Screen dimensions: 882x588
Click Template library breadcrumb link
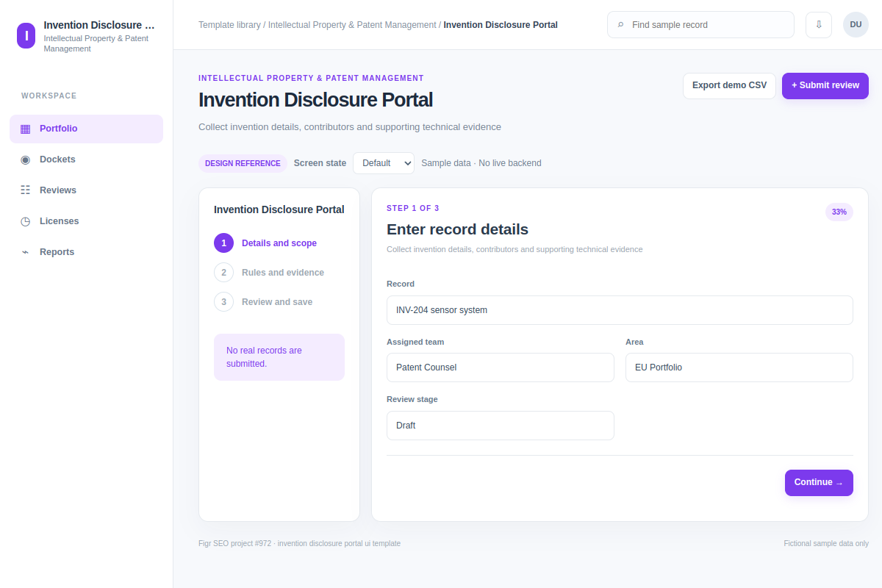coord(229,25)
